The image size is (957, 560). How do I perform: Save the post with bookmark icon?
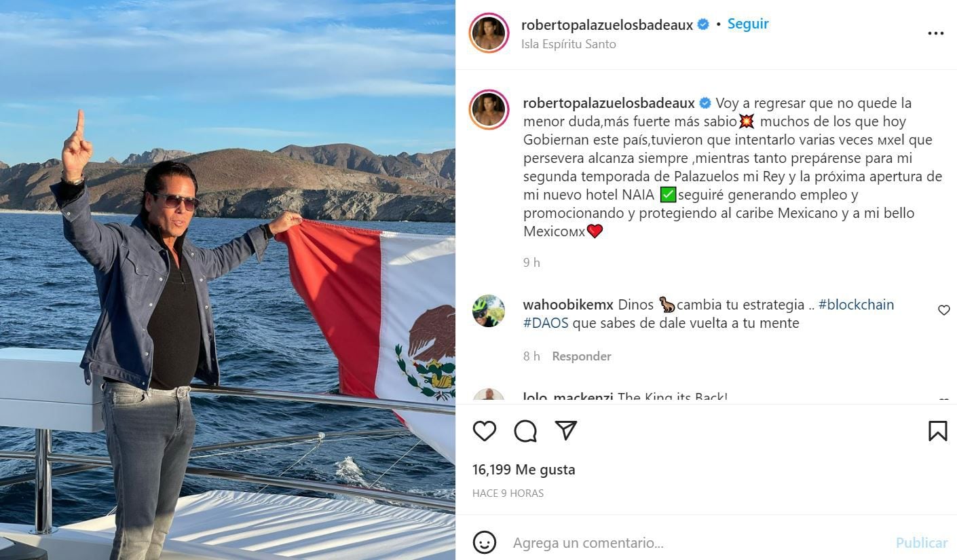937,431
